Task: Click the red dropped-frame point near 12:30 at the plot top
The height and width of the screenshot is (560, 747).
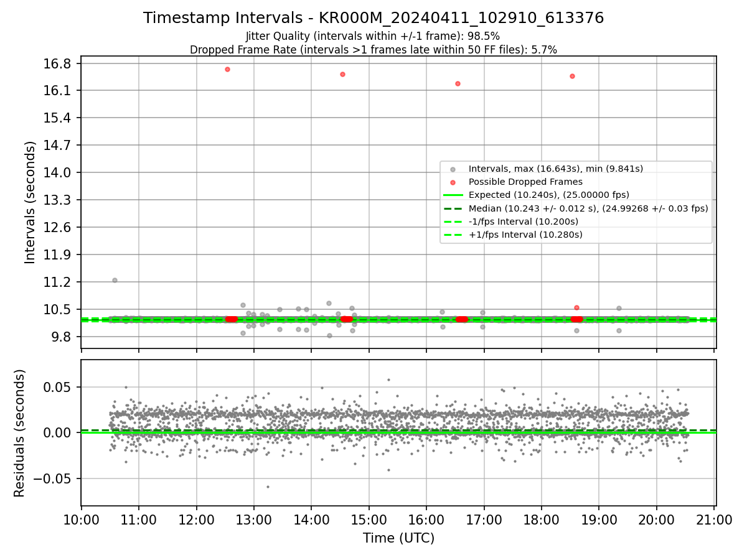Action: point(227,69)
